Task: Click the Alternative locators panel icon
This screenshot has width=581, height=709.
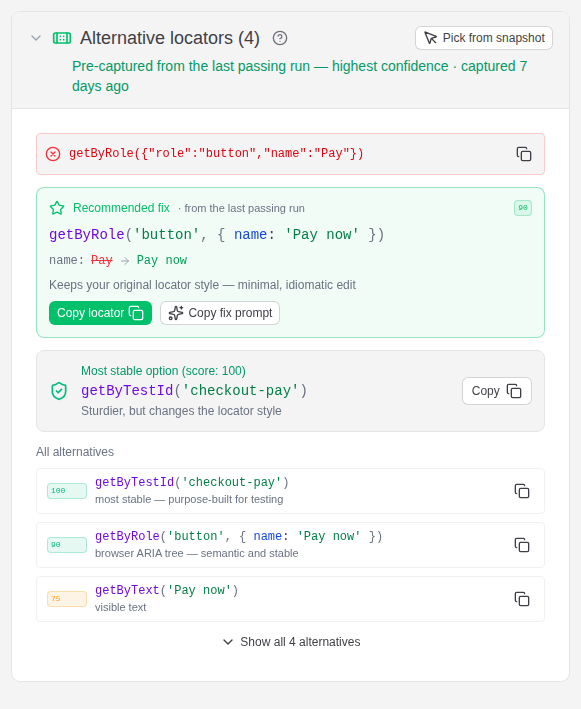Action: [62, 38]
